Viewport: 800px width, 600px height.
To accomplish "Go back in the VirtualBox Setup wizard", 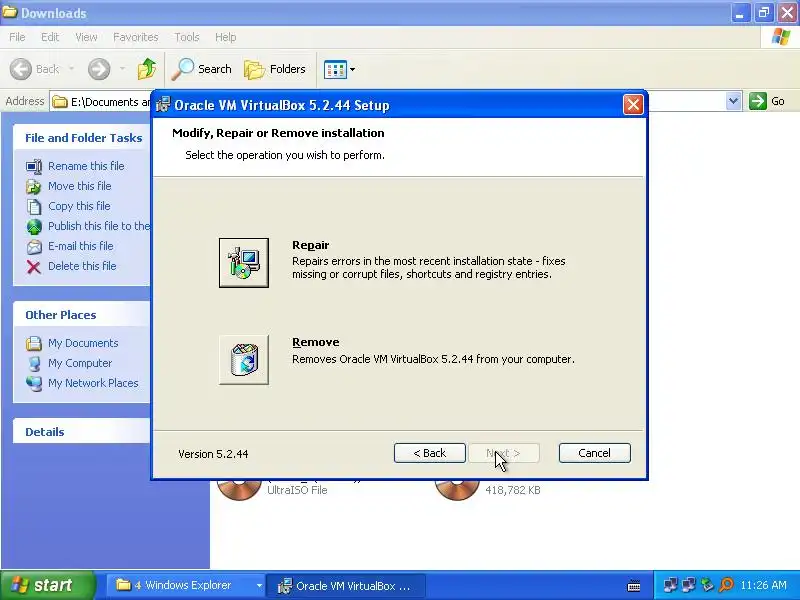I will 430,453.
